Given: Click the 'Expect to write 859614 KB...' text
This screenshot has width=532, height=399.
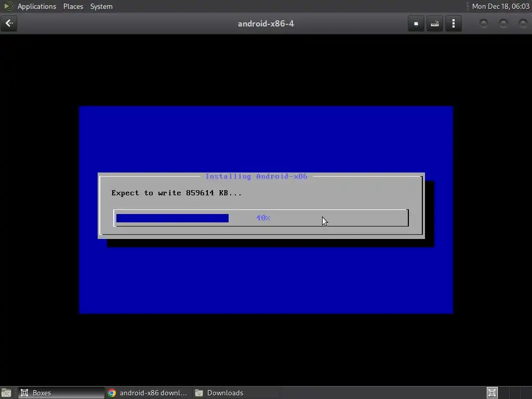Looking at the screenshot, I should point(177,193).
